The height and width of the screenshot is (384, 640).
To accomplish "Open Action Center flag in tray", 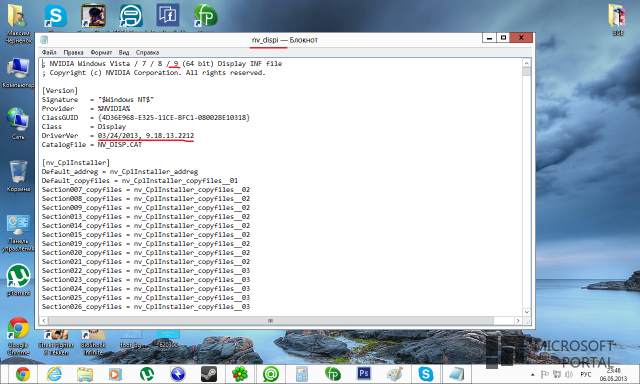I will [x=544, y=374].
